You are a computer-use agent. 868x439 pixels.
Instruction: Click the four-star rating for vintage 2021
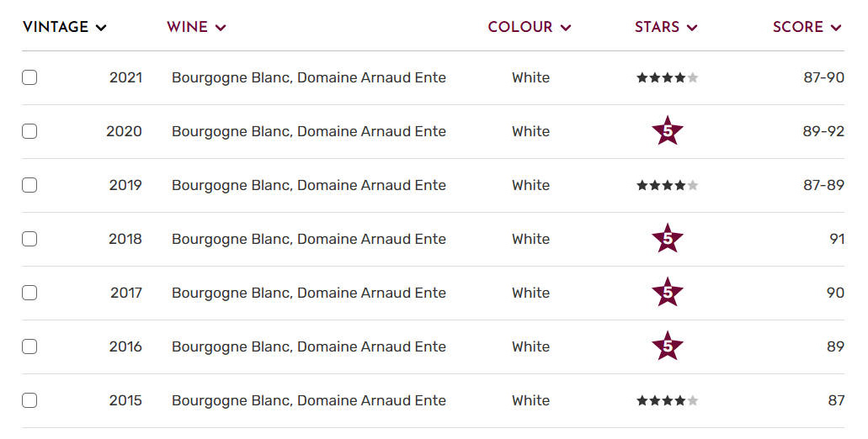(668, 78)
